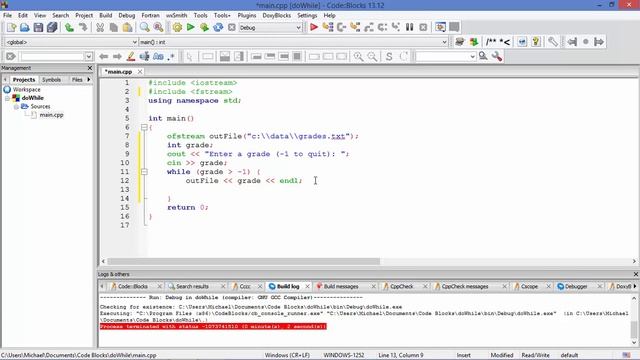This screenshot has height=360, width=640.
Task: Collapse the Sources folder node
Action: [x=16, y=107]
